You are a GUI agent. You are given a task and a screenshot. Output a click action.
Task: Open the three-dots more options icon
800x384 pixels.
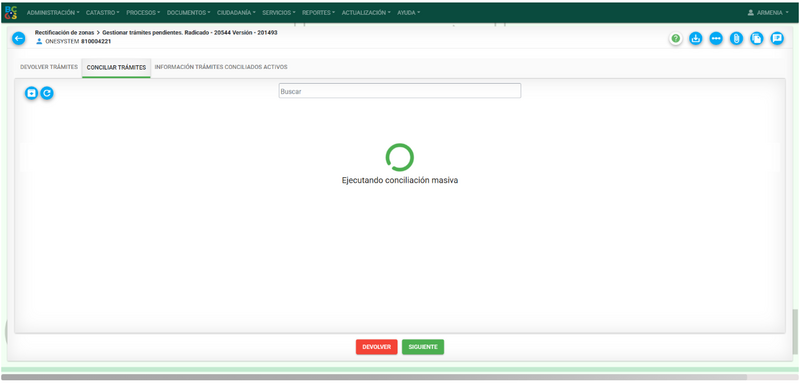[716, 38]
